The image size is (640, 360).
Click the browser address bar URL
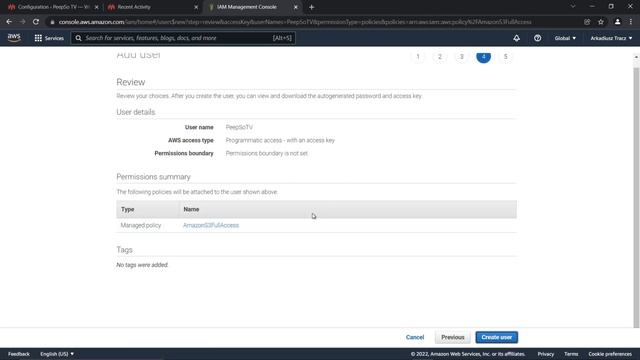pyautogui.click(x=295, y=22)
